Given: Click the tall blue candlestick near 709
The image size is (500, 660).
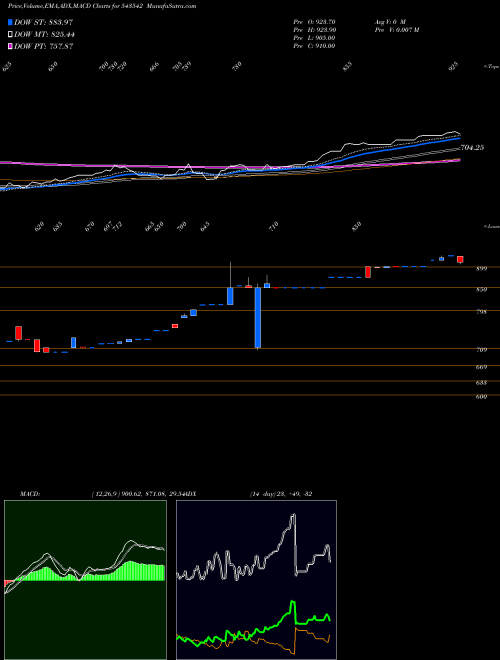Looking at the screenshot, I should [x=258, y=318].
